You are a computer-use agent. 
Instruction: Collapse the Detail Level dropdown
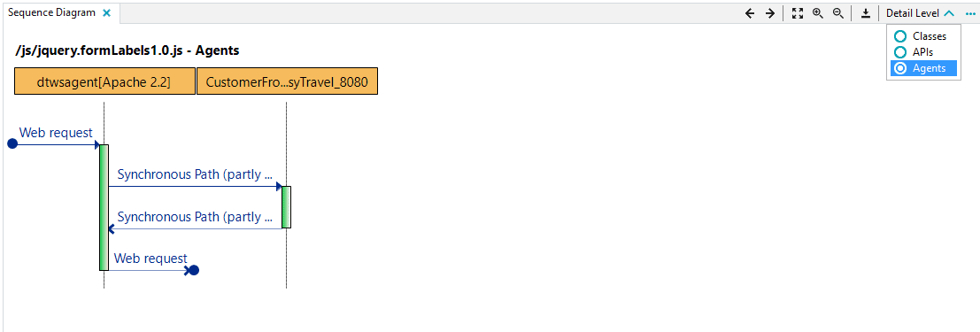920,13
